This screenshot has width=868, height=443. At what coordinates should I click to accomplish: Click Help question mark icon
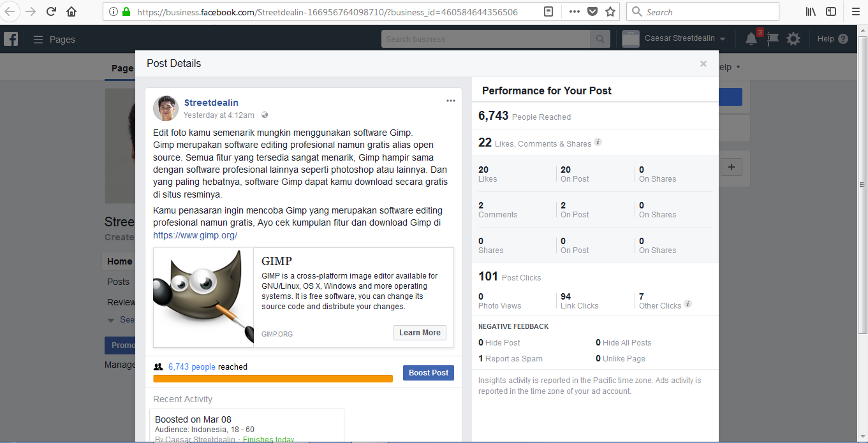[843, 39]
